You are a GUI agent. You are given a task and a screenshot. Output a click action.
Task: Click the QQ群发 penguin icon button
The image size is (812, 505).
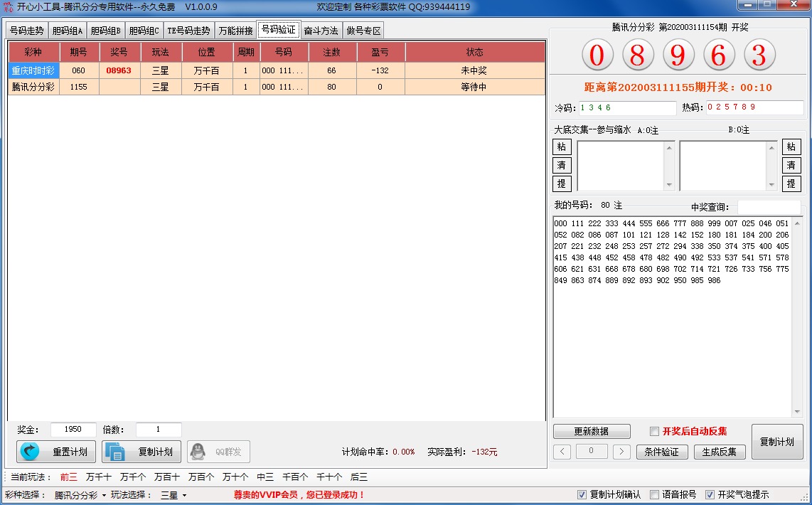tap(218, 452)
